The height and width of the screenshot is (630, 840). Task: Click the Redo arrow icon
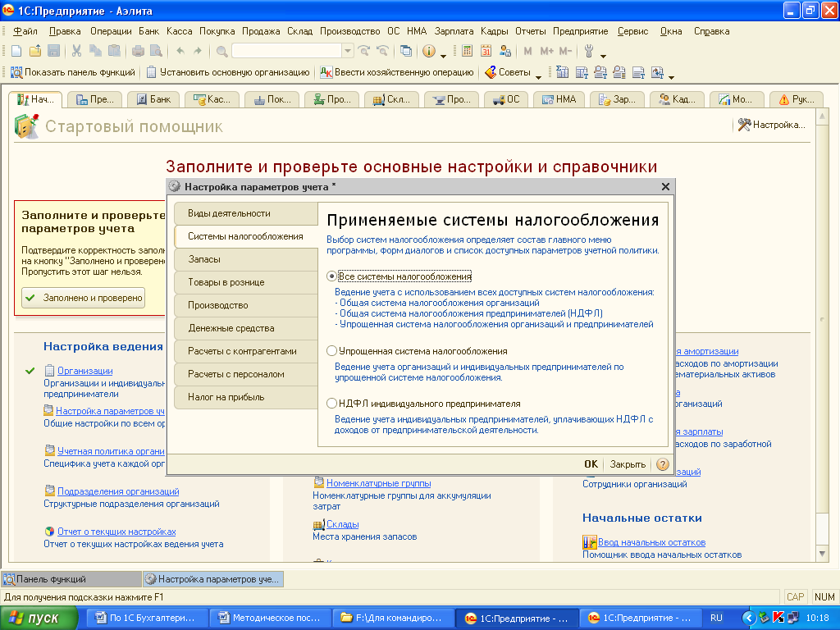click(x=198, y=51)
